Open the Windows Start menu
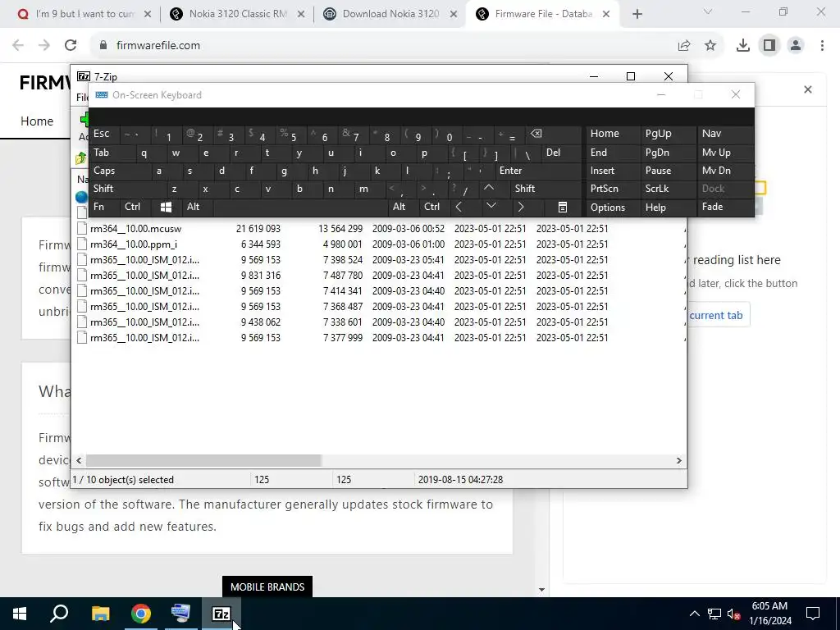The image size is (840, 630). tap(20, 614)
